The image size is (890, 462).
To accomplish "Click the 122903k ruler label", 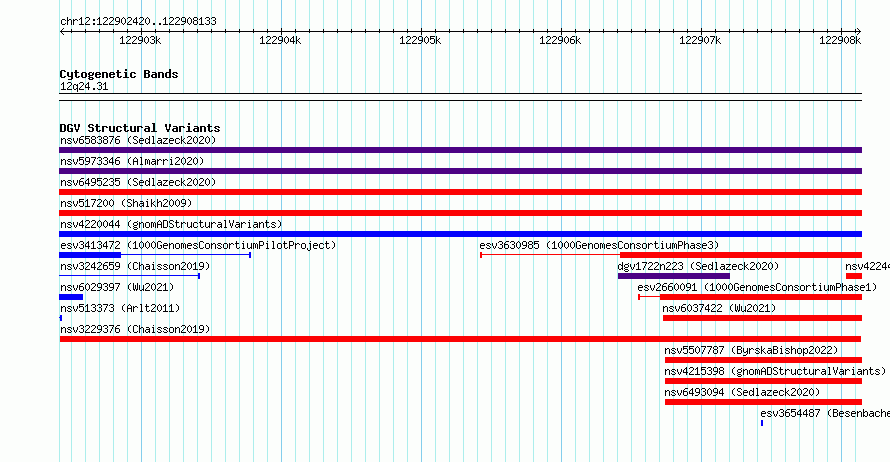I will pyautogui.click(x=140, y=40).
